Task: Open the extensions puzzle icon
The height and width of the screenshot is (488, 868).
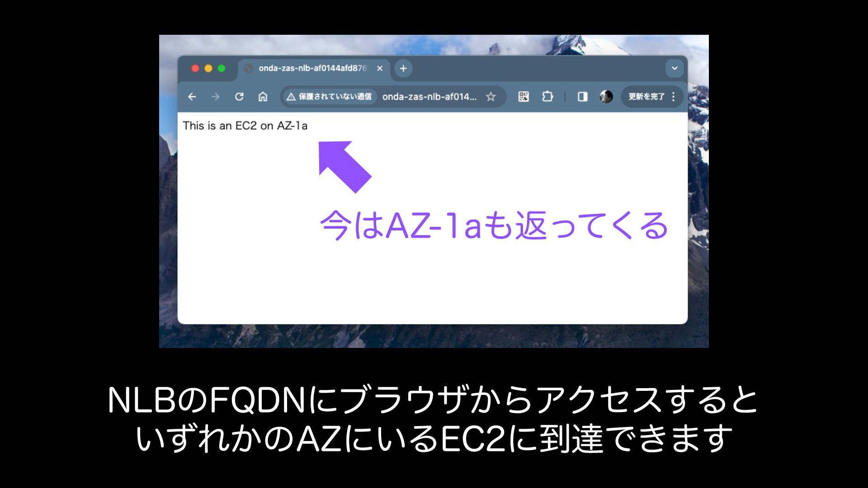Action: [x=547, y=97]
